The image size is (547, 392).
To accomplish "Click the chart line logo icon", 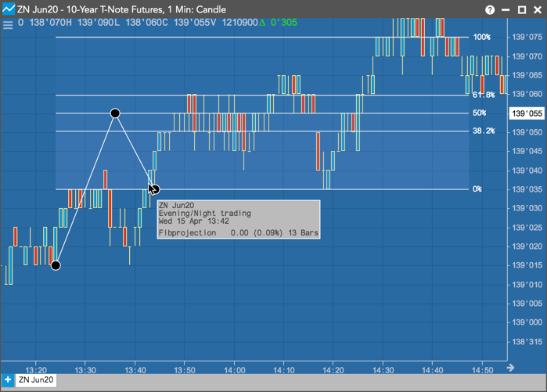I will [9, 9].
